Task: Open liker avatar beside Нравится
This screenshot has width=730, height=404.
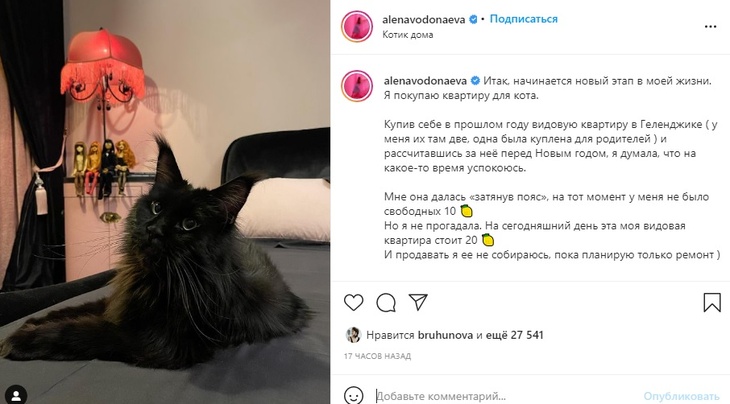Action: (x=353, y=335)
